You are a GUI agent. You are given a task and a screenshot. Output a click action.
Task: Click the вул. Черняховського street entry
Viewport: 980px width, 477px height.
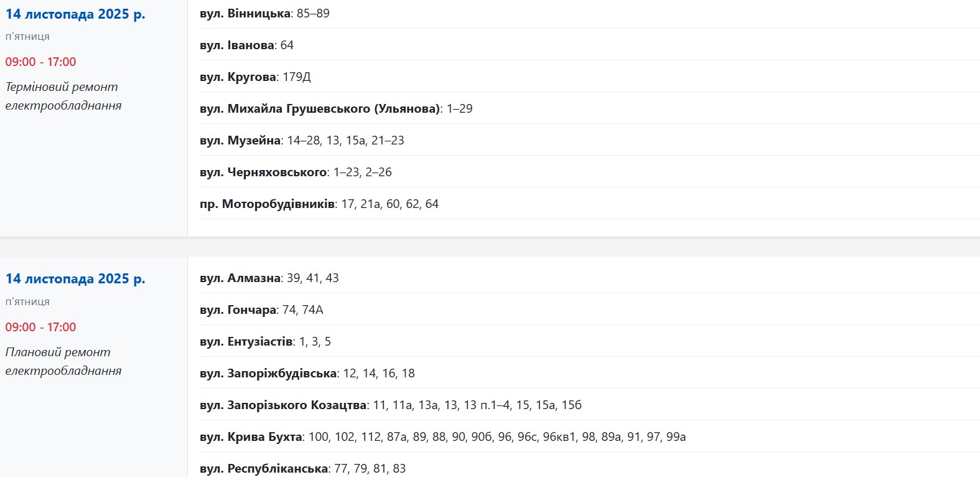pyautogui.click(x=296, y=172)
